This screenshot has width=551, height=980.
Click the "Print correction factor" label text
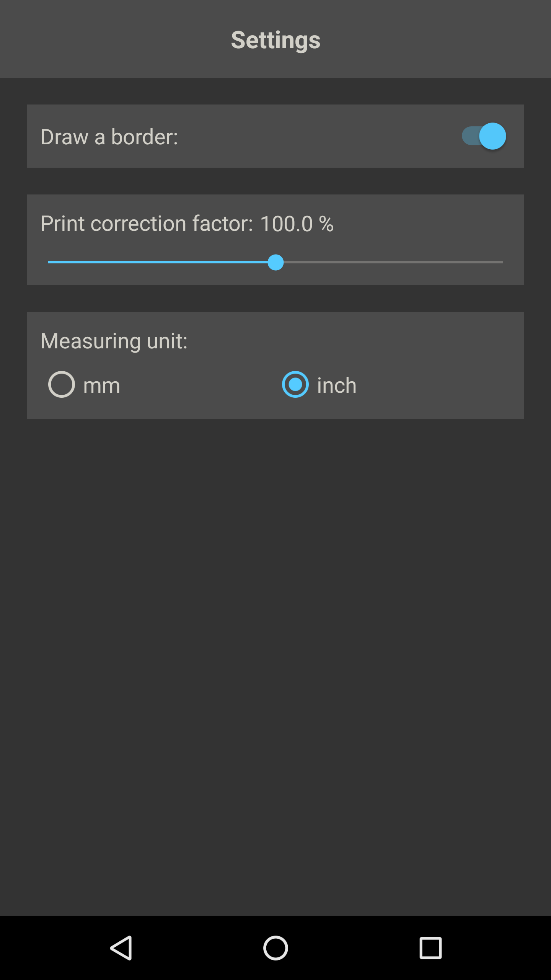(x=147, y=224)
